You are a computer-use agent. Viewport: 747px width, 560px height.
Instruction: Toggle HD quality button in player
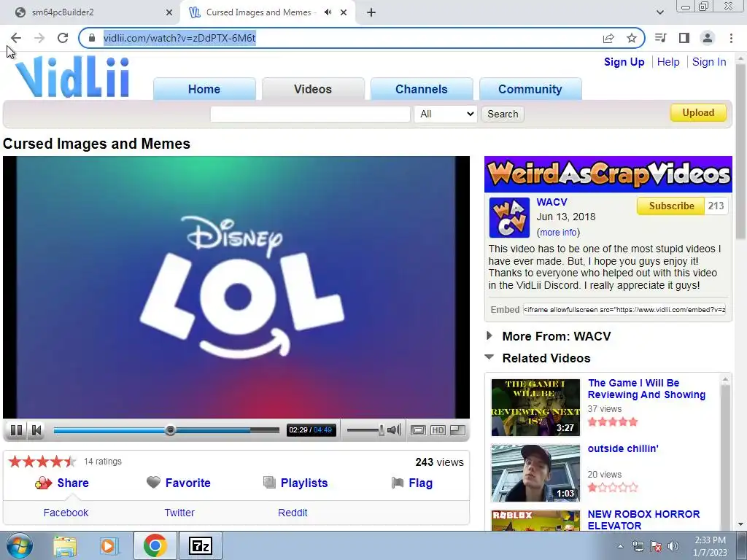438,430
